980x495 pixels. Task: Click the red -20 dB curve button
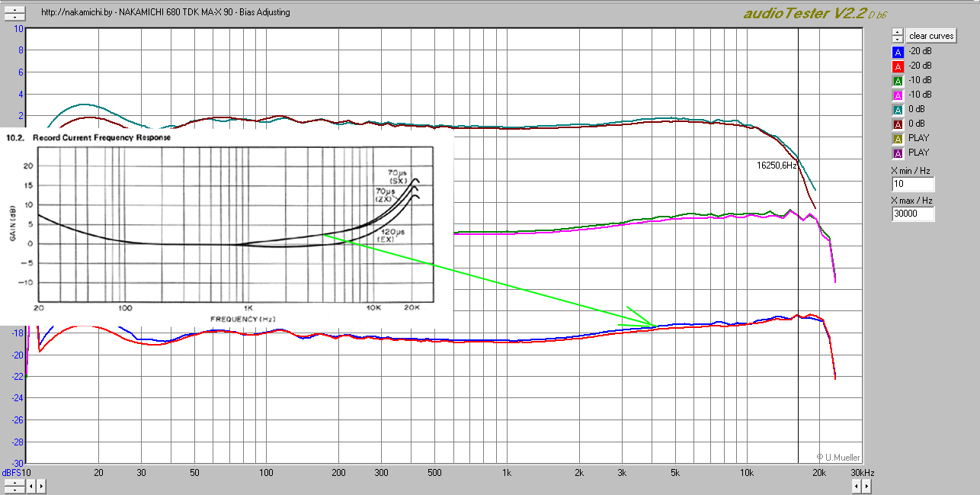898,66
